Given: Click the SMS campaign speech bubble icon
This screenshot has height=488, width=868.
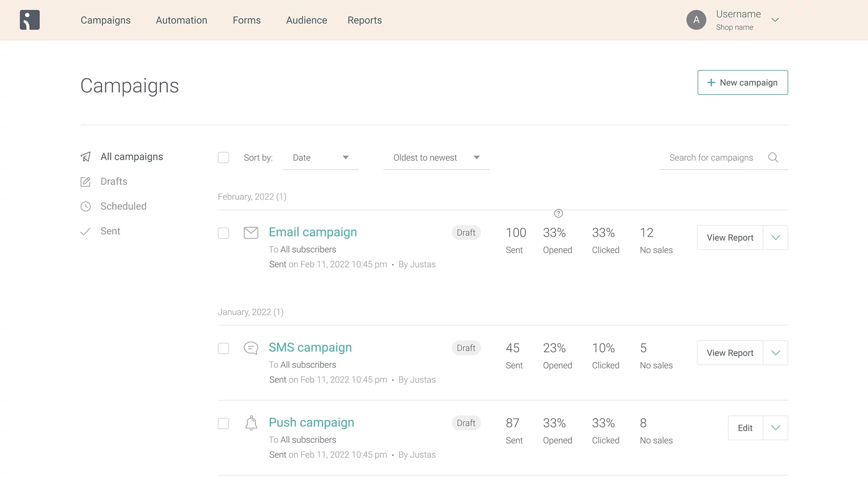Looking at the screenshot, I should click(251, 348).
